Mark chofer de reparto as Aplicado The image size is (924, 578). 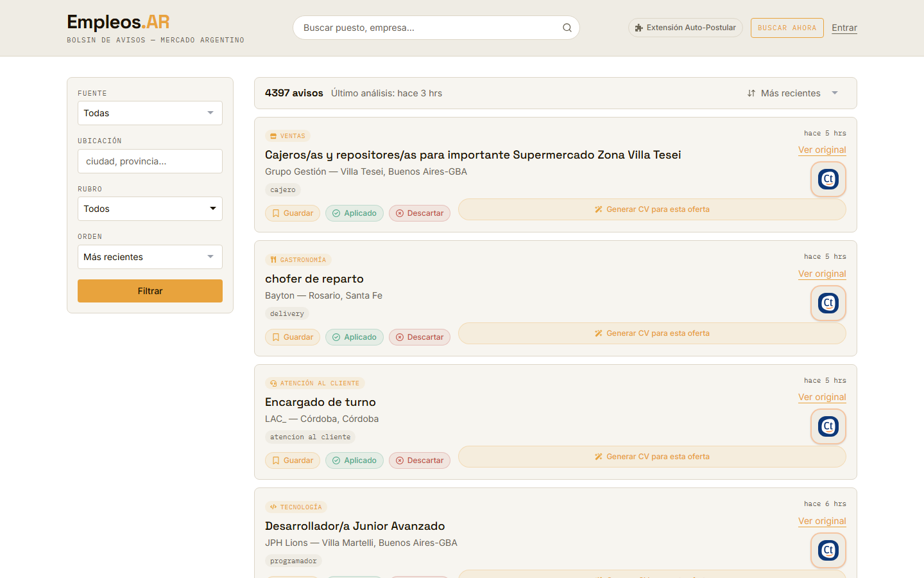click(x=354, y=337)
